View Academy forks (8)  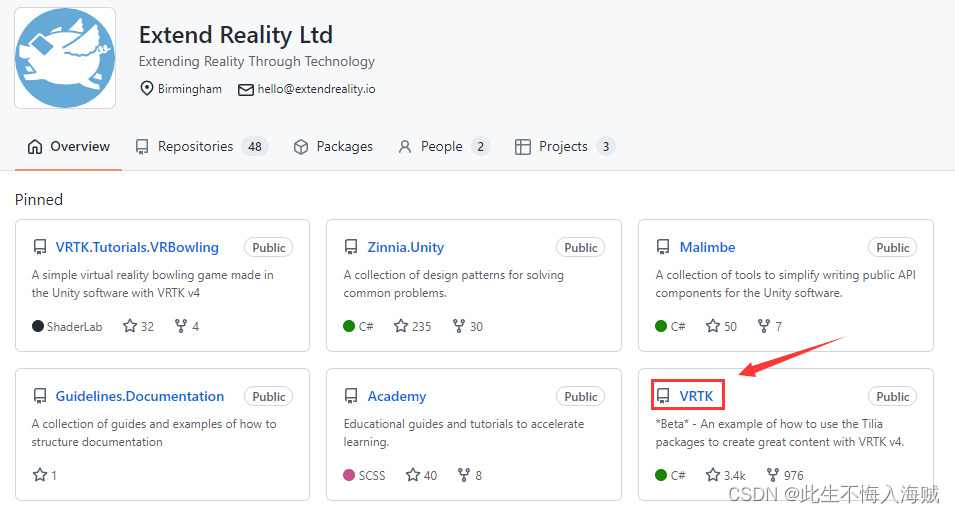(x=470, y=475)
